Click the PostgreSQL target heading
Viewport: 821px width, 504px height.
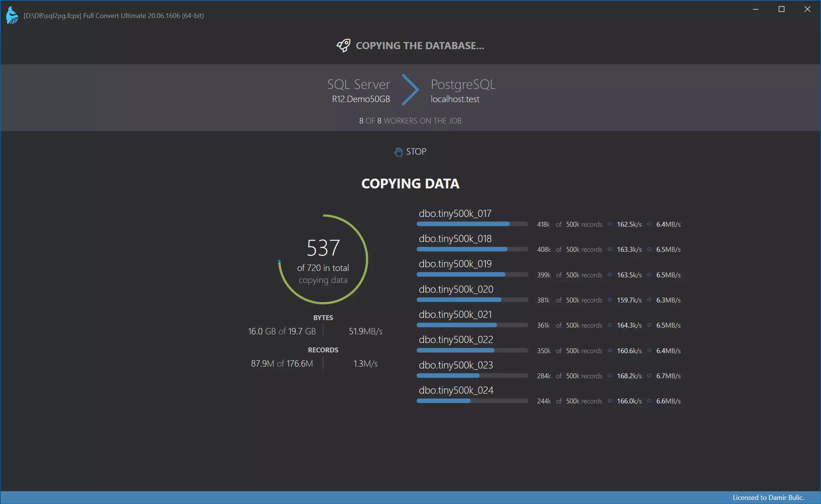tap(463, 84)
